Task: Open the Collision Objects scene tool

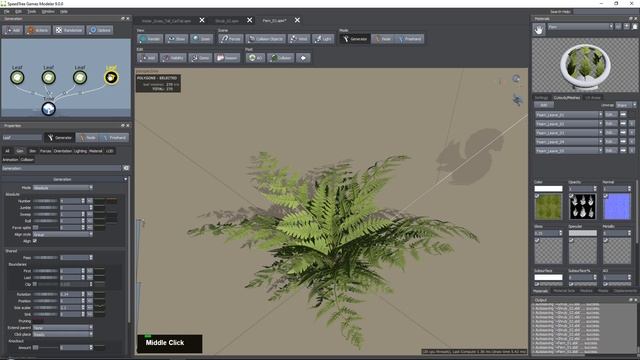Action: [266, 39]
